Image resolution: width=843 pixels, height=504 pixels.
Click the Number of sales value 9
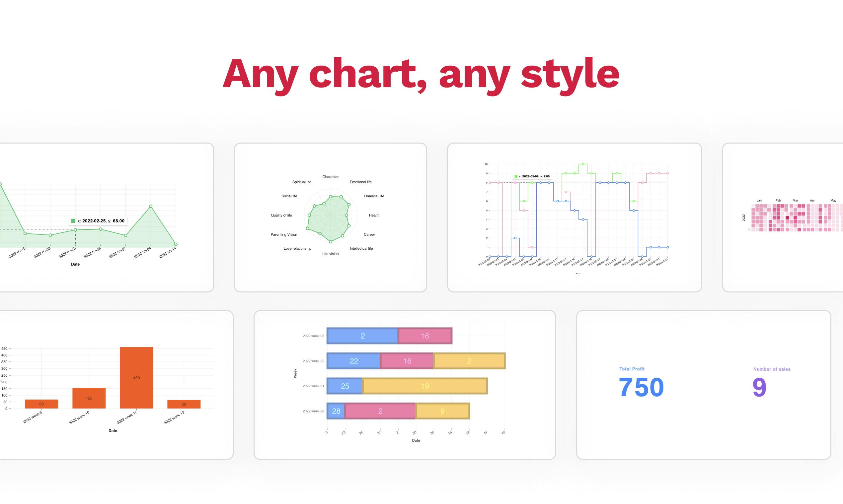(759, 388)
